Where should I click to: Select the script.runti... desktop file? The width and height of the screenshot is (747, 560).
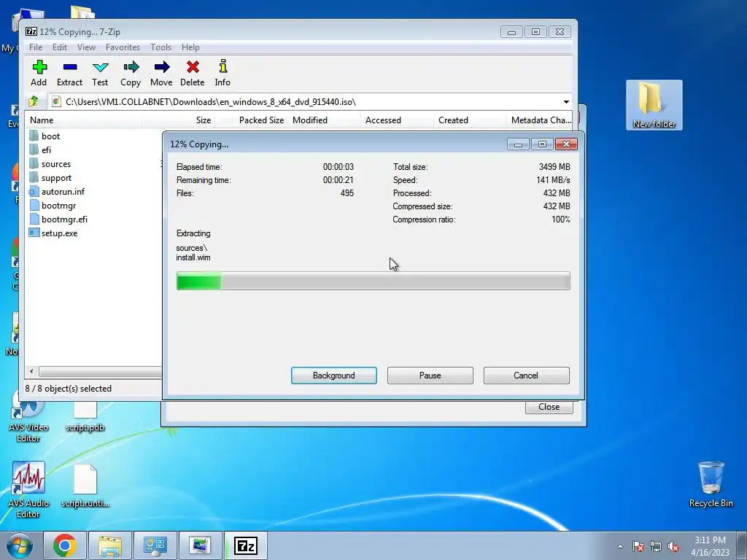85,486
